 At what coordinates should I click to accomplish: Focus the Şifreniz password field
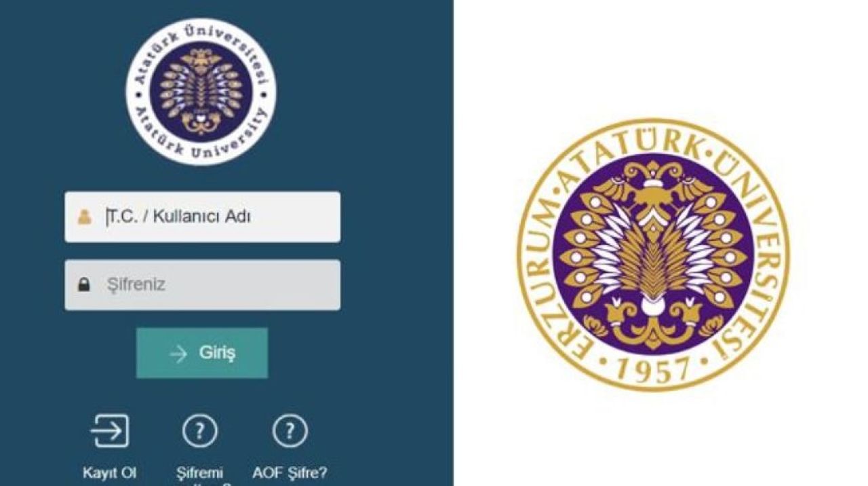point(203,285)
